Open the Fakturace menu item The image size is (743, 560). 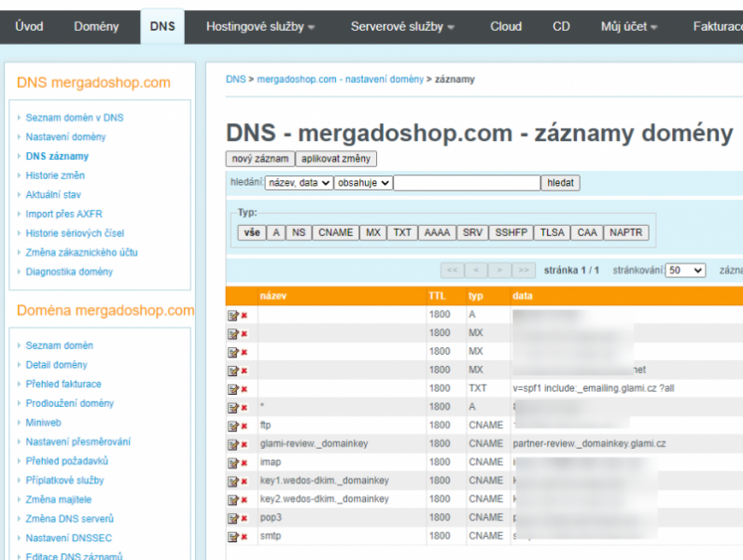(718, 26)
